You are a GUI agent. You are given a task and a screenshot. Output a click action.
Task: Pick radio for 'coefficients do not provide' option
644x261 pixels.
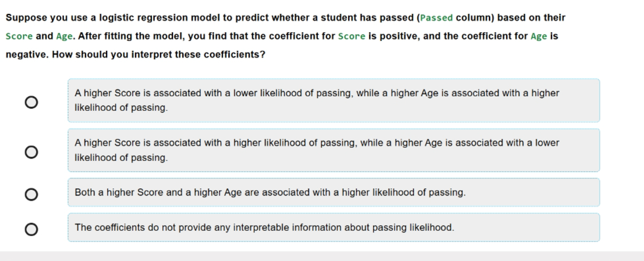[x=31, y=229]
